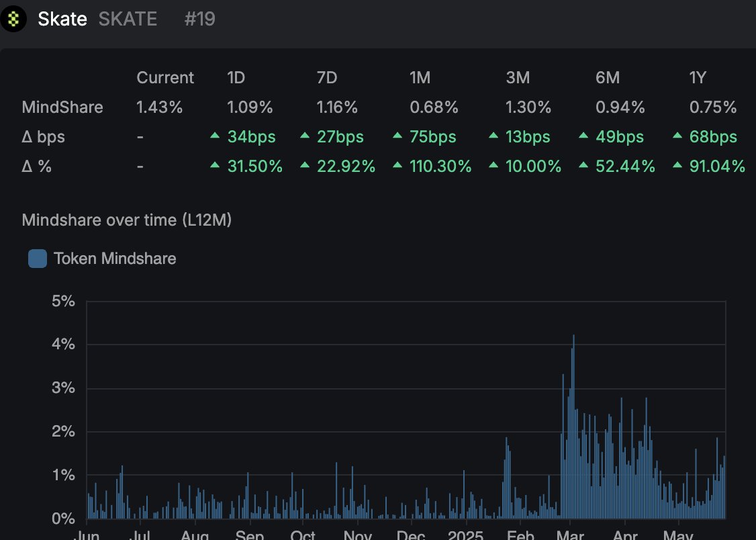Click the 49bps value

click(x=620, y=137)
